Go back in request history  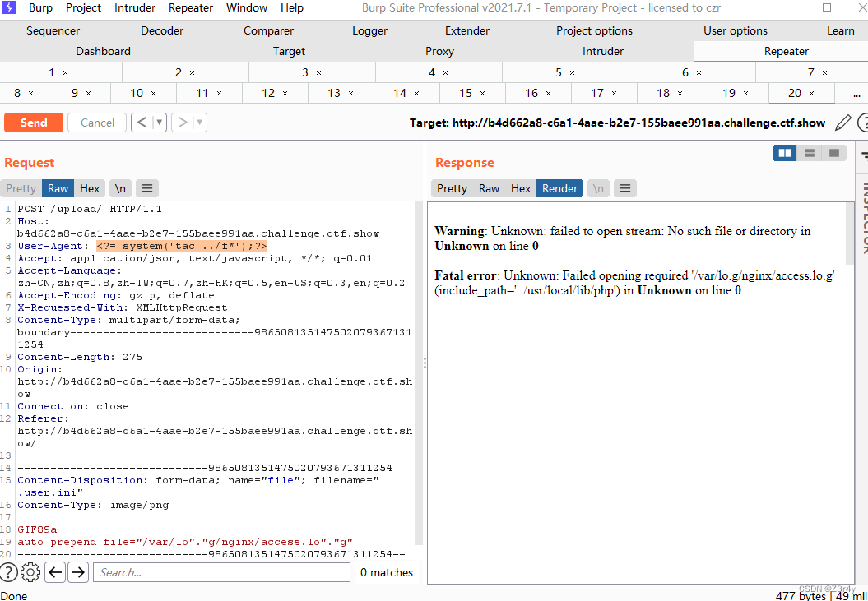[x=142, y=123]
